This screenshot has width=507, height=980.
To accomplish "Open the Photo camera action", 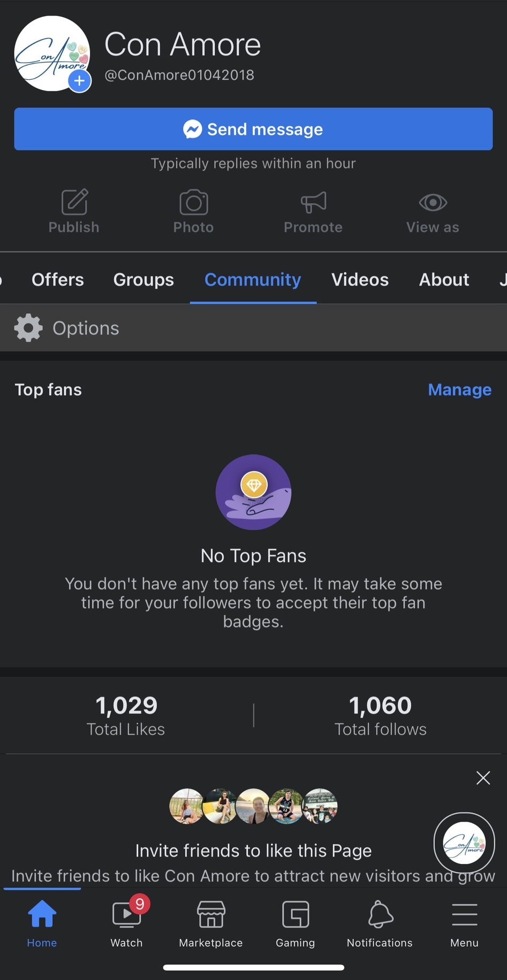I will click(193, 202).
